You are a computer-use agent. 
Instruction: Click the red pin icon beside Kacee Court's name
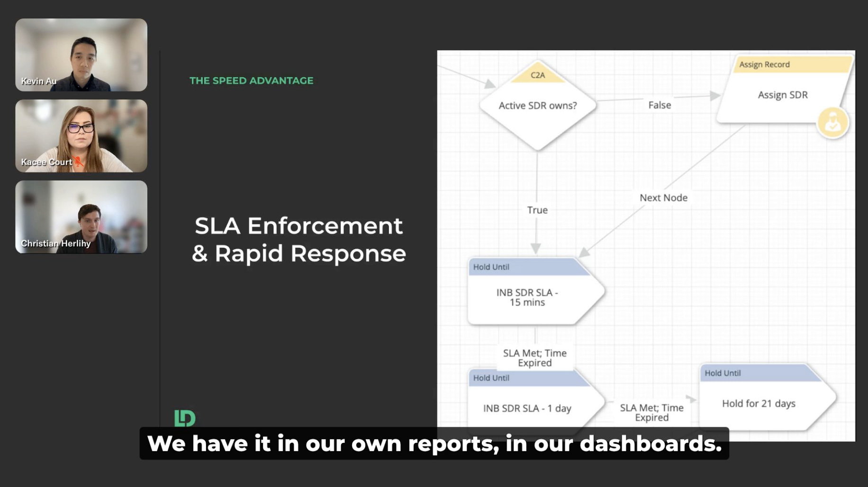[79, 162]
